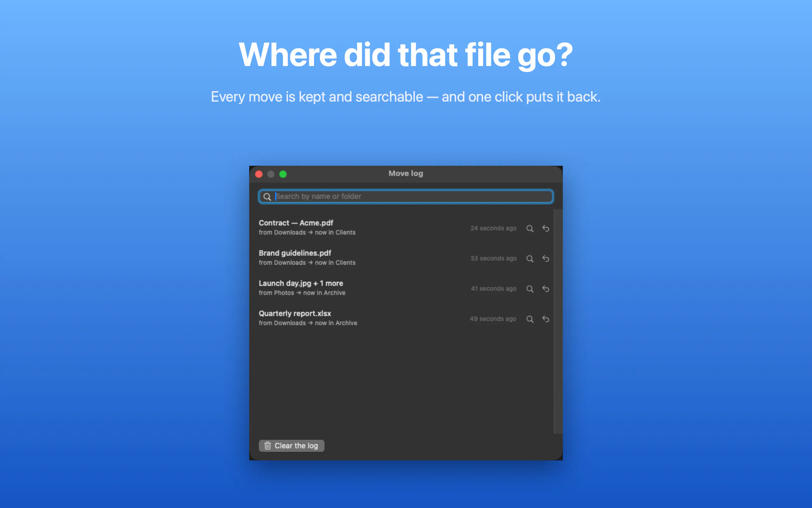Click 'from Photos → now in Archive' text
The height and width of the screenshot is (508, 812).
click(302, 293)
